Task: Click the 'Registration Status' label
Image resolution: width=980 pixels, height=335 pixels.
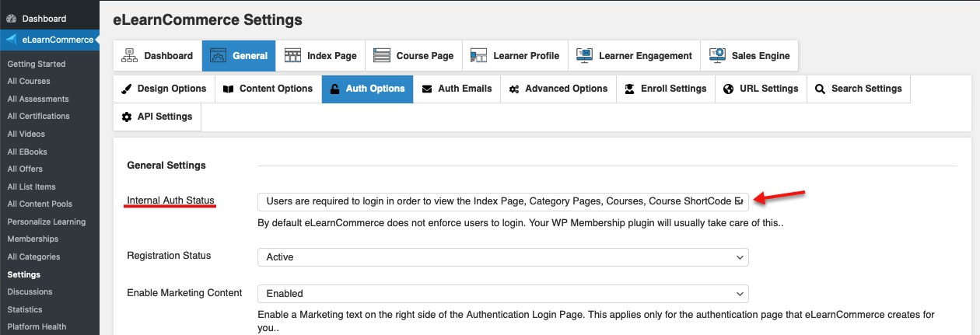Action: coord(169,255)
